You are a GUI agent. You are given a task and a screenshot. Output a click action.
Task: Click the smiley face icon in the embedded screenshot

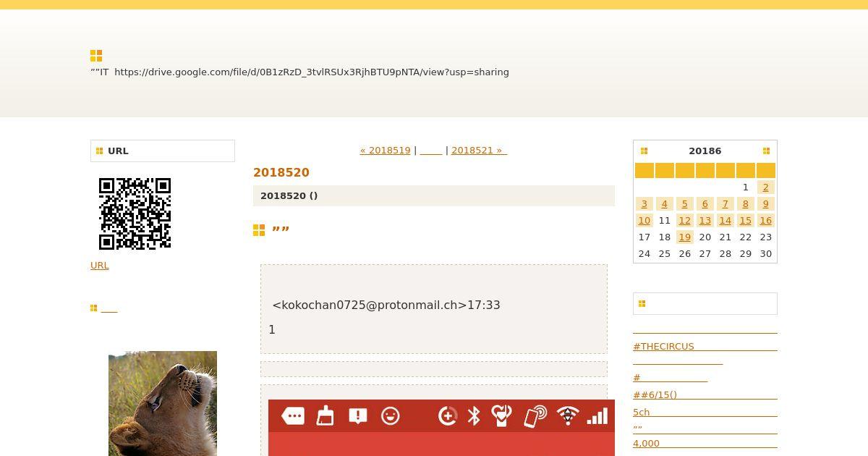[x=391, y=416]
